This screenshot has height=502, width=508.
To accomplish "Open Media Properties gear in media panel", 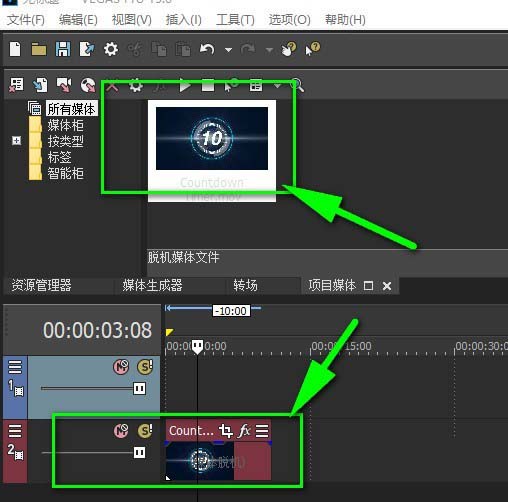I will pos(136,85).
